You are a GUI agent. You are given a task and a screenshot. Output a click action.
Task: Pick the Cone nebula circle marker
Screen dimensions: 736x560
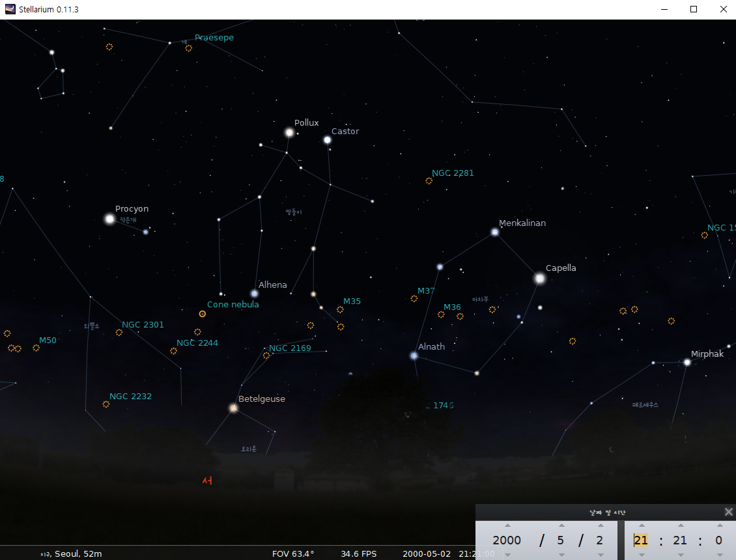(203, 314)
